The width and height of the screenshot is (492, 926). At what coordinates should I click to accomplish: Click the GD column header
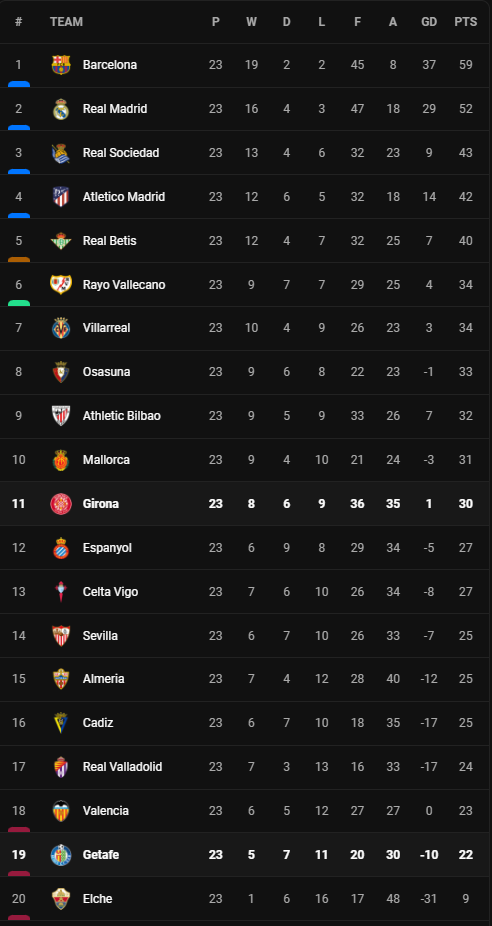coord(429,22)
